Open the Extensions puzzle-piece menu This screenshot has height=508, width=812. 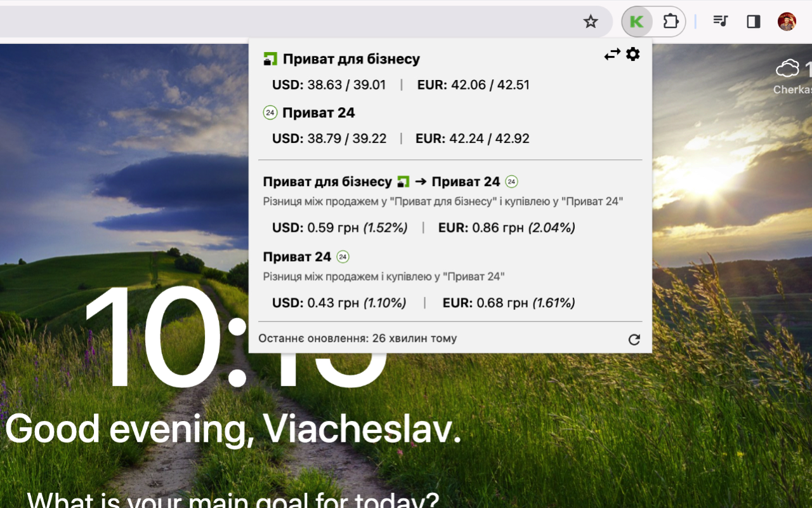[x=671, y=22]
